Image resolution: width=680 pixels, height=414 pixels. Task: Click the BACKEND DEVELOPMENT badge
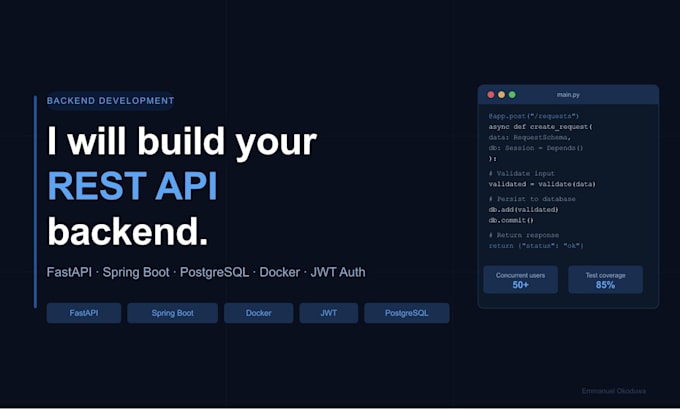pyautogui.click(x=110, y=101)
